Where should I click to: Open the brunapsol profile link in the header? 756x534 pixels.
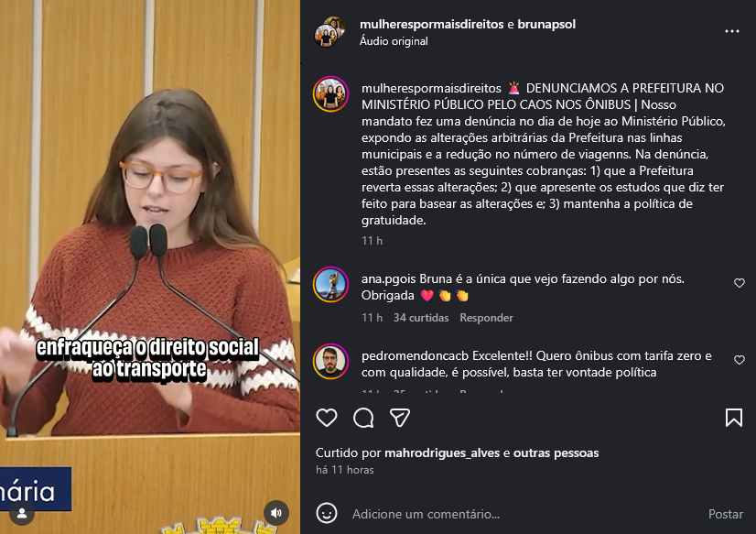pos(546,24)
